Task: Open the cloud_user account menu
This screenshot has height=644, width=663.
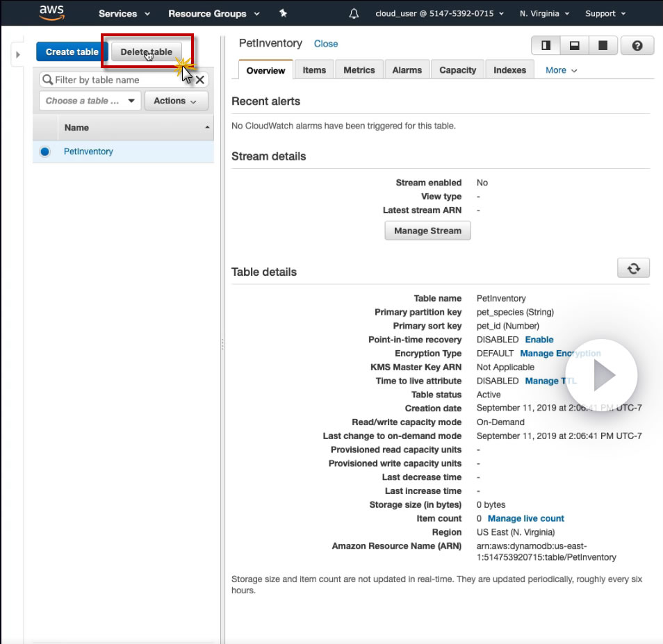Action: coord(440,13)
